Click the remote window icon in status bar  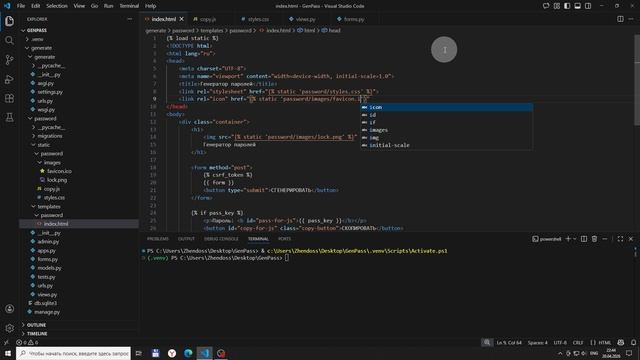[6, 342]
